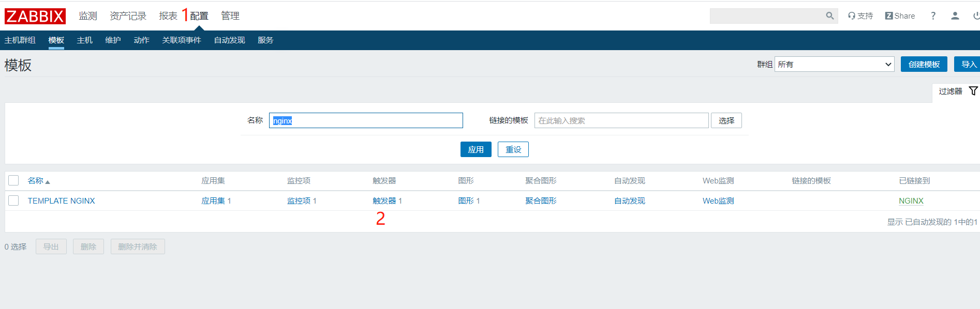Screen dimensions: 980x309
Task: Open the 管理 top menu
Action: [230, 16]
